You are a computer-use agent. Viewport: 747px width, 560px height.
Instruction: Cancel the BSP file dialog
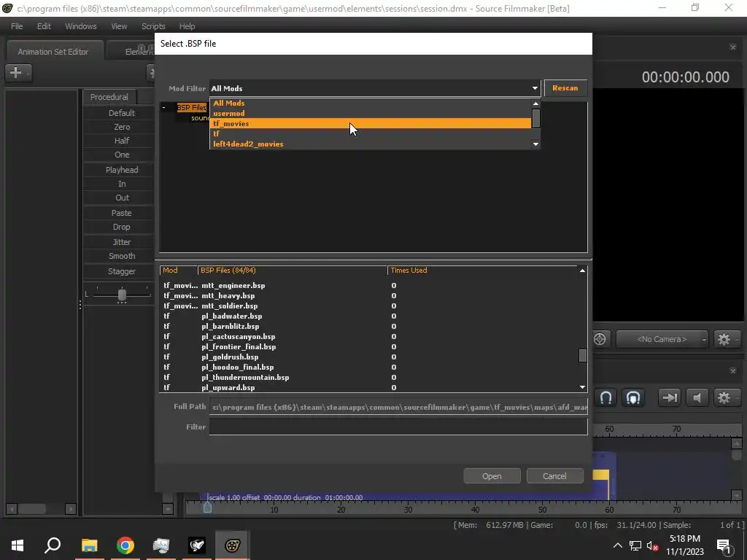tap(554, 475)
